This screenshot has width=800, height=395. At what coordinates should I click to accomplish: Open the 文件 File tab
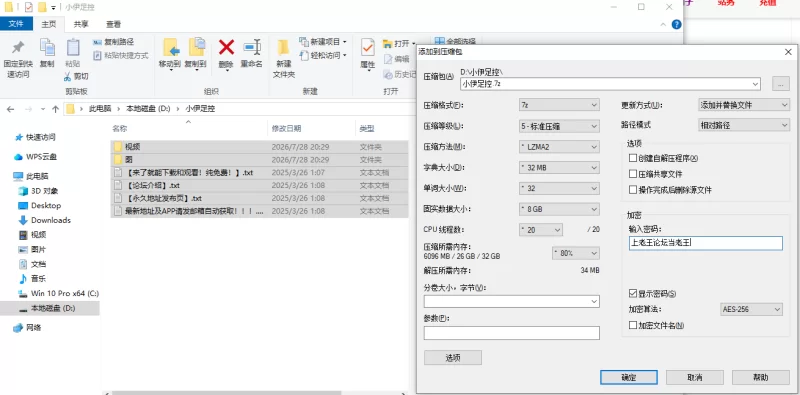coord(16,24)
